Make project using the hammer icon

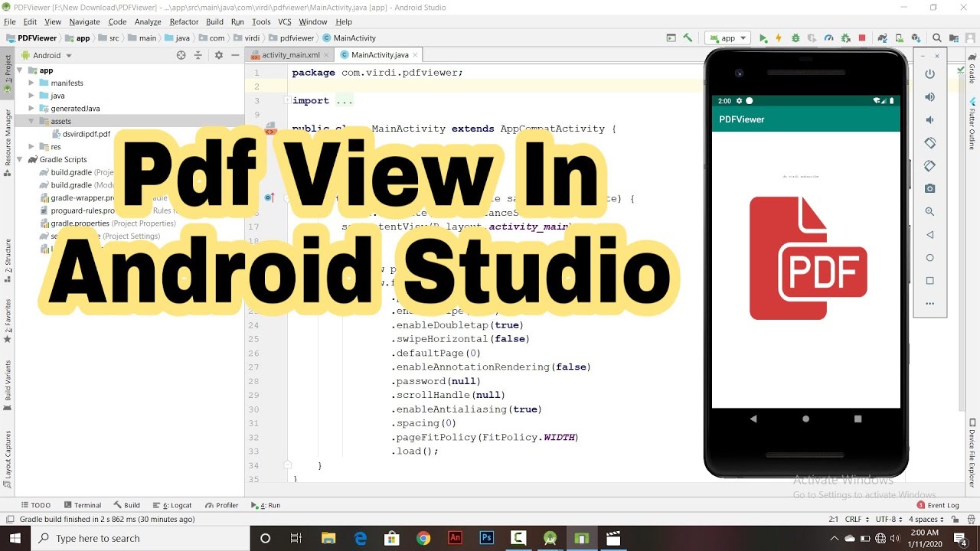(688, 37)
